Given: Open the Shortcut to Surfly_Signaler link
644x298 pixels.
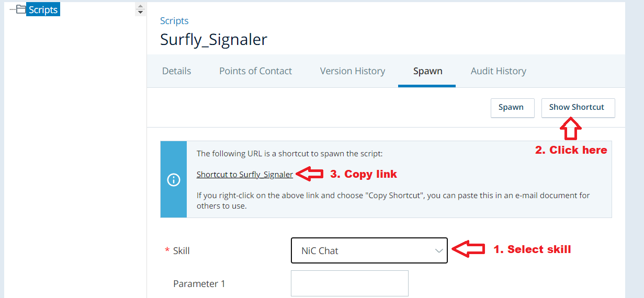Looking at the screenshot, I should [x=244, y=175].
